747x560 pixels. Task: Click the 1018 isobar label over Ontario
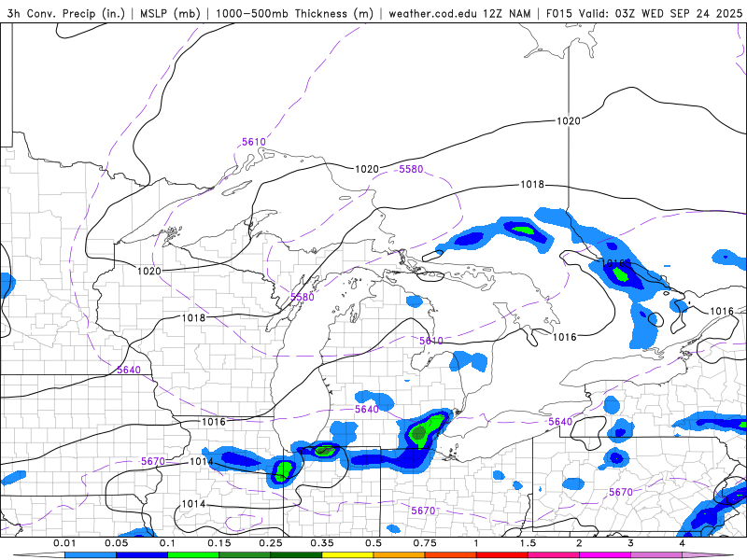[x=531, y=184]
